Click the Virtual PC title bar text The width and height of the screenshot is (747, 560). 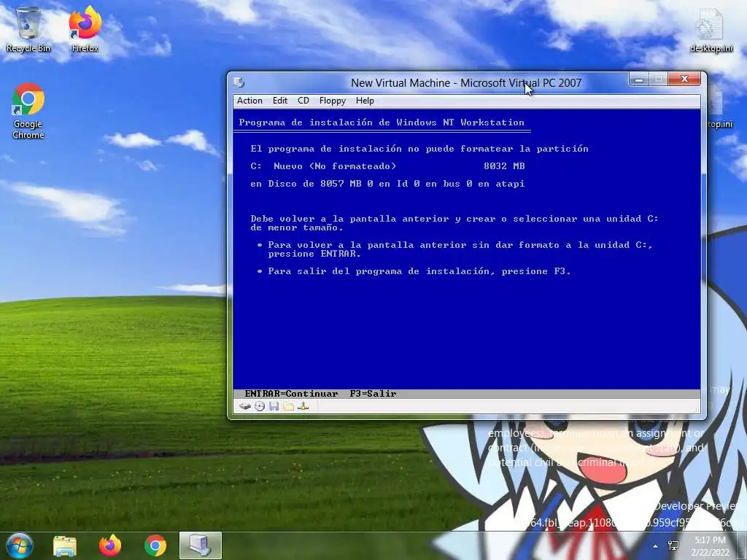(466, 83)
